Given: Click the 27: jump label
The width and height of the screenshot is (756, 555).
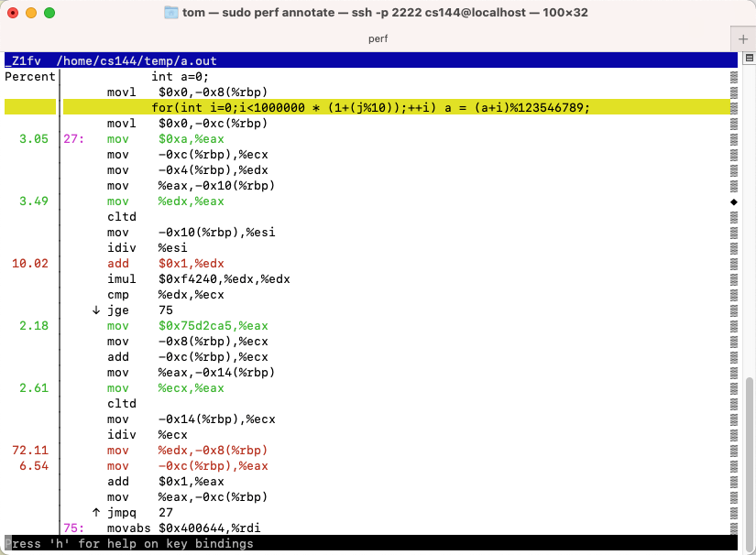Looking at the screenshot, I should pyautogui.click(x=74, y=139).
